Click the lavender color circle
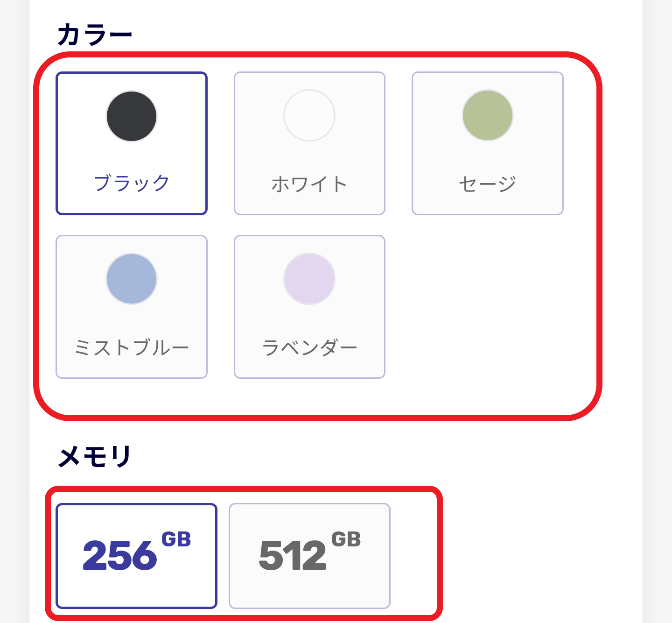 point(309,278)
